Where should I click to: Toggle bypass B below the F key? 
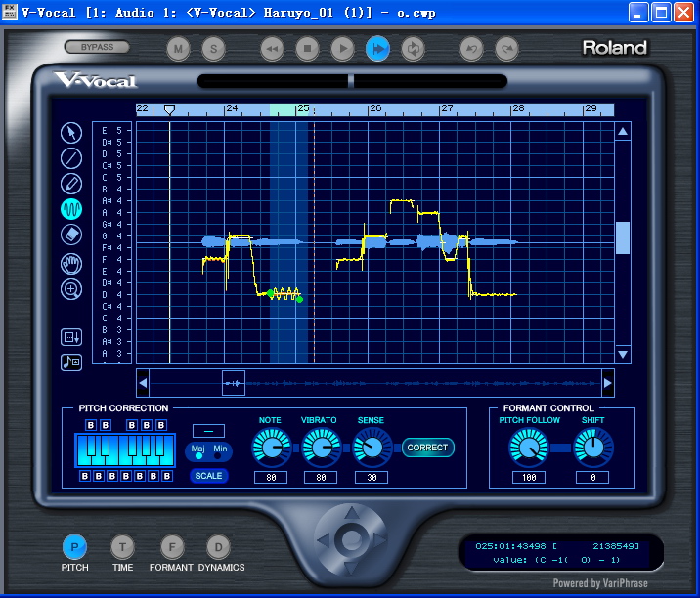(x=126, y=476)
